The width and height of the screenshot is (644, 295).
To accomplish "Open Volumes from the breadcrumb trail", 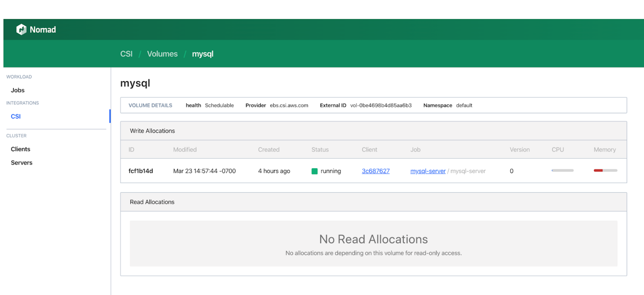I will (162, 54).
